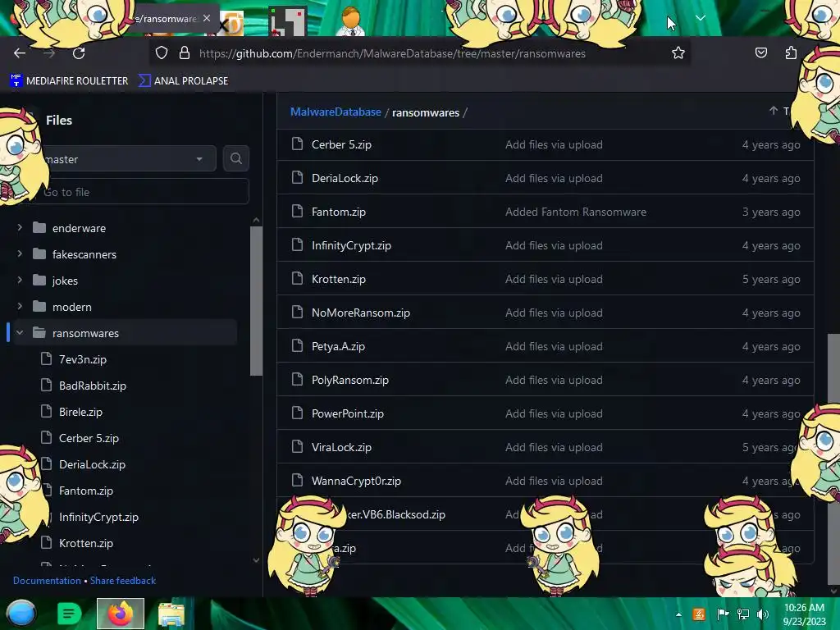Open the network tray icon
This screenshot has width=840, height=630.
point(743,614)
